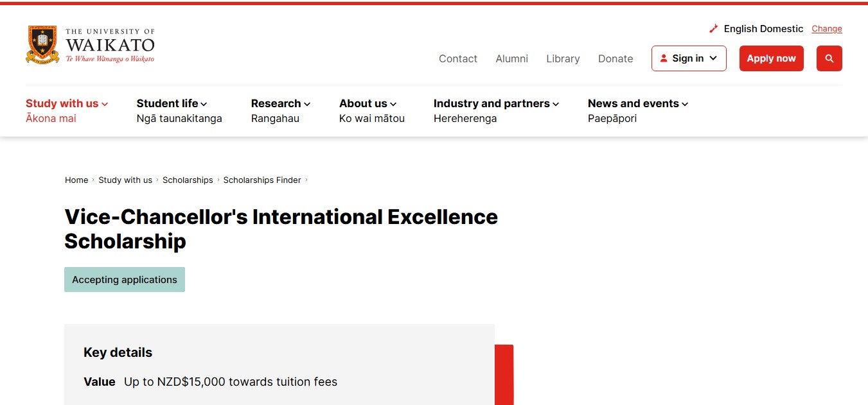Click the New Zealand map icon beside English Domestic

click(x=713, y=29)
